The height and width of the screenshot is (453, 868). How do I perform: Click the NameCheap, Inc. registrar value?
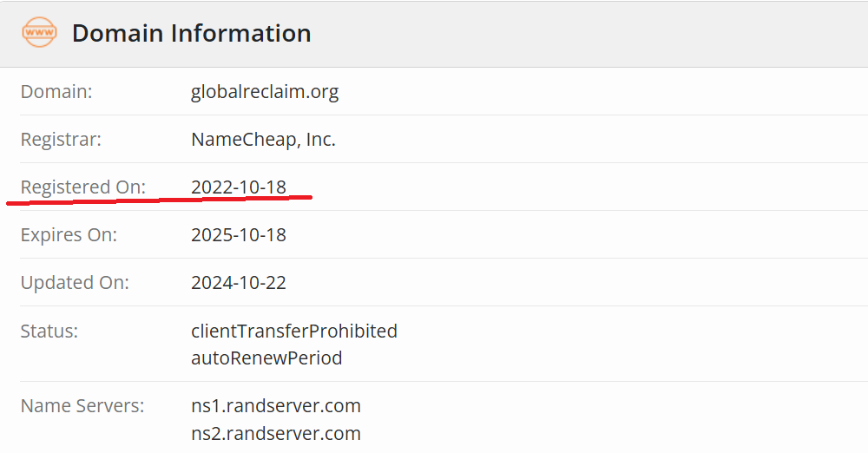coord(263,139)
